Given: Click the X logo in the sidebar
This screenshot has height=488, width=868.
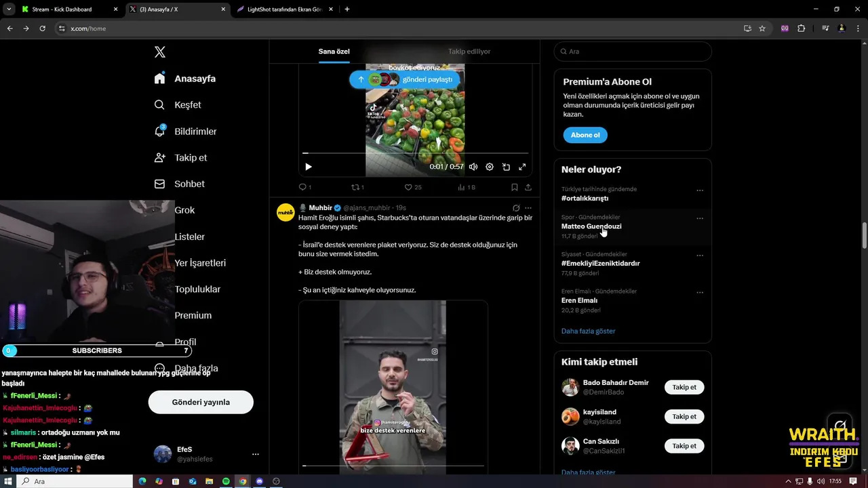Looking at the screenshot, I should click(160, 52).
